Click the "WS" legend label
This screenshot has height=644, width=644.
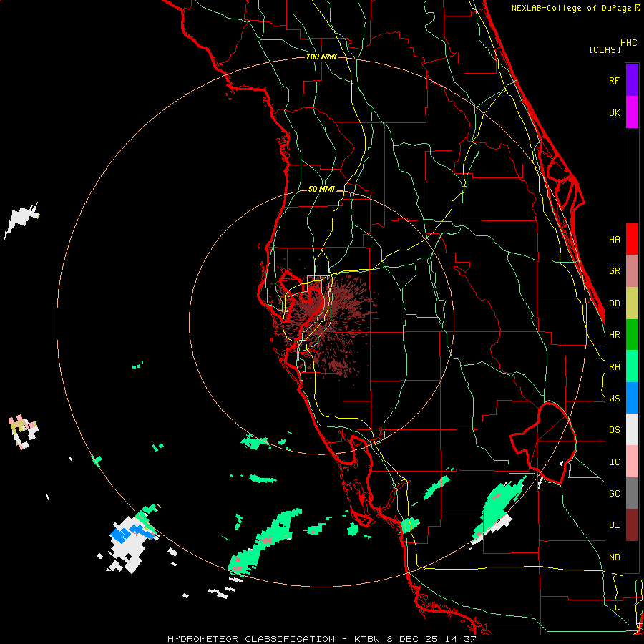point(614,398)
